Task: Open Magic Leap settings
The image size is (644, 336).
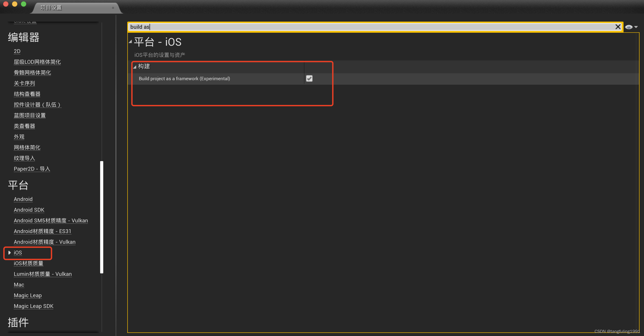Action: click(28, 295)
